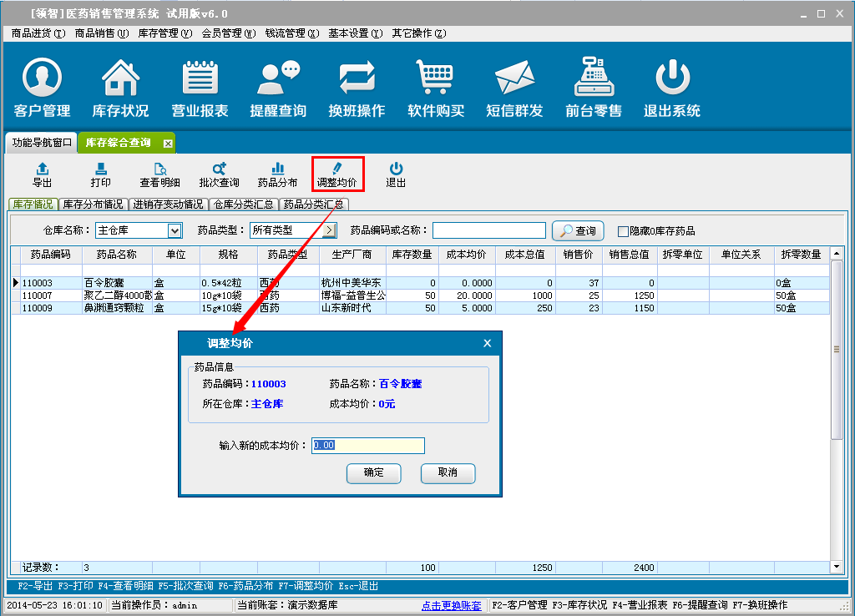This screenshot has height=616, width=855.
Task: Click the 确定 button in dialog
Action: [374, 472]
